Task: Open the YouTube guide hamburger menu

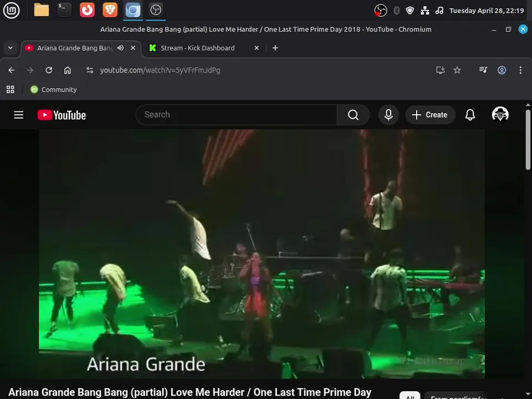Action: (x=19, y=115)
